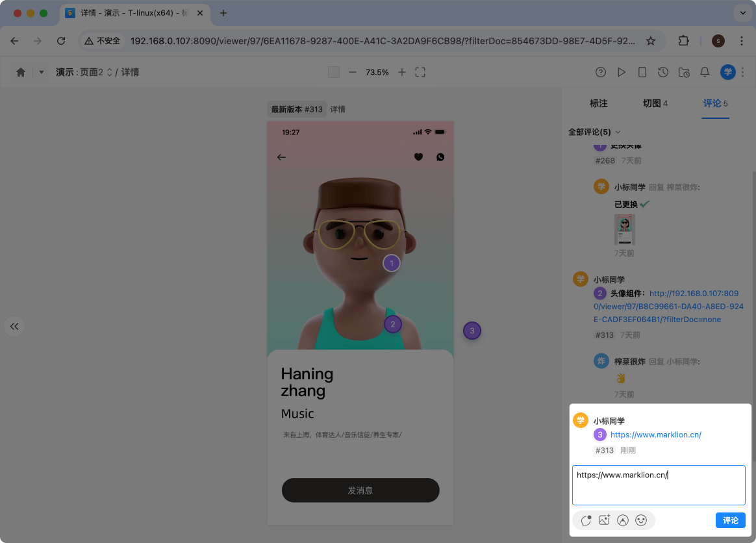Open the page dropdown arrow beside home
Image resolution: width=756 pixels, height=543 pixels.
pyautogui.click(x=40, y=72)
